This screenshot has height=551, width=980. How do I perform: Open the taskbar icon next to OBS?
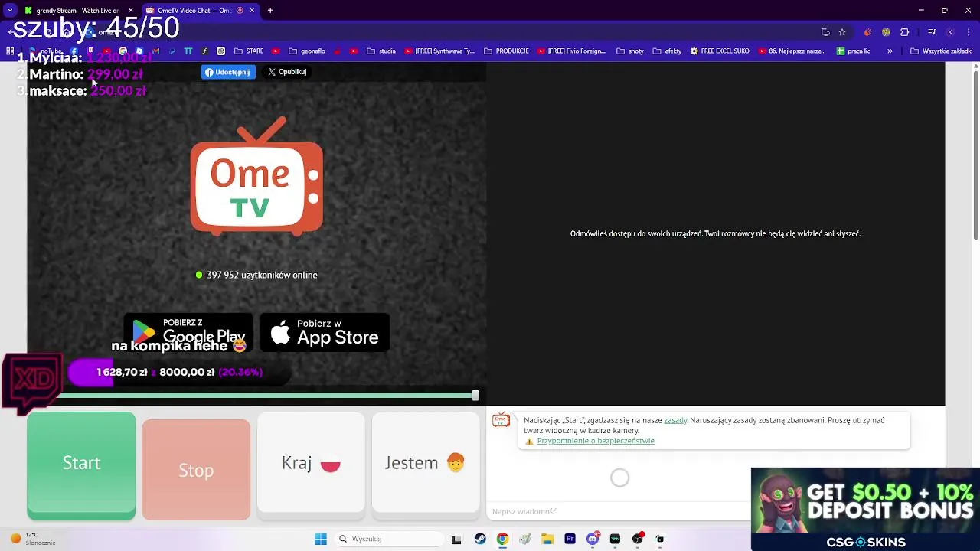coord(660,539)
